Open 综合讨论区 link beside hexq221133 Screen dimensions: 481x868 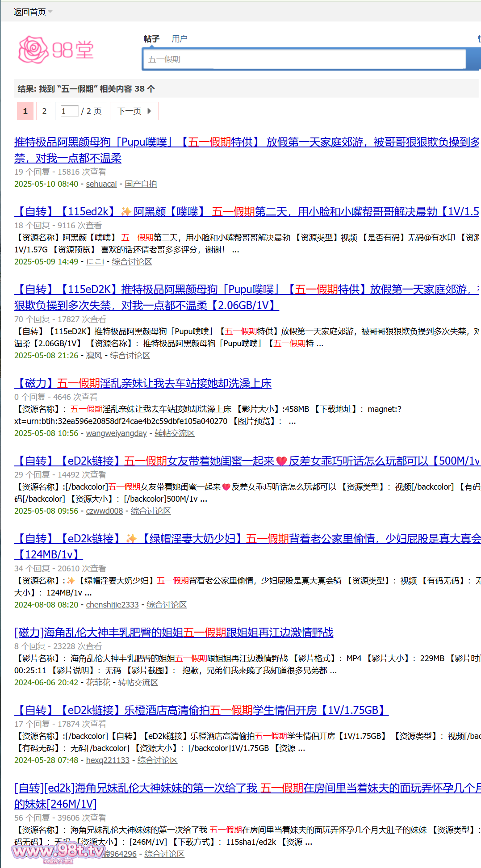coord(157,760)
